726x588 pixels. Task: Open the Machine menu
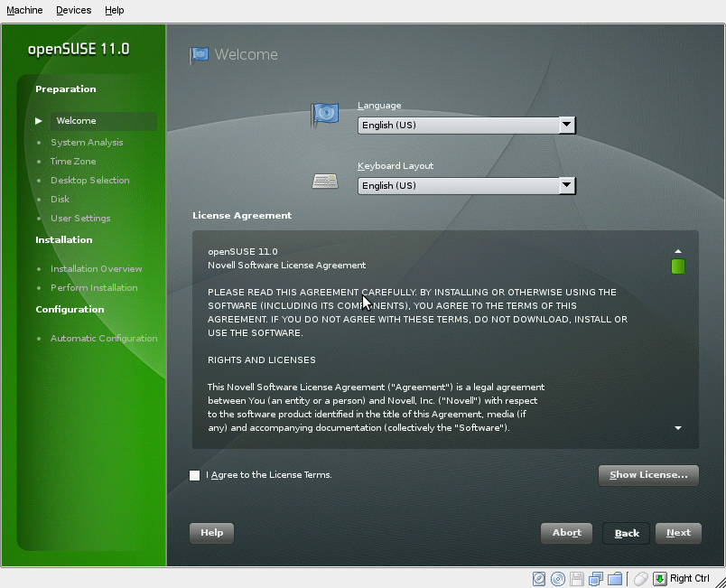pos(23,10)
